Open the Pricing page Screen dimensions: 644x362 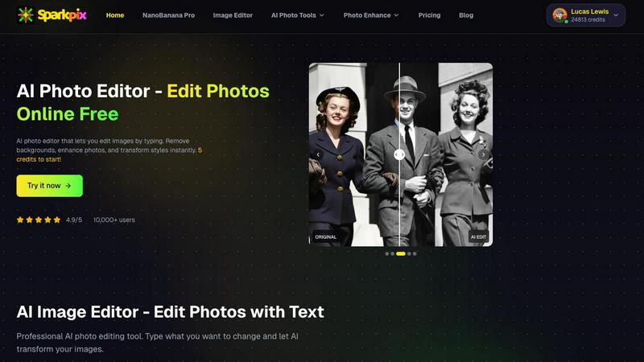pyautogui.click(x=429, y=15)
